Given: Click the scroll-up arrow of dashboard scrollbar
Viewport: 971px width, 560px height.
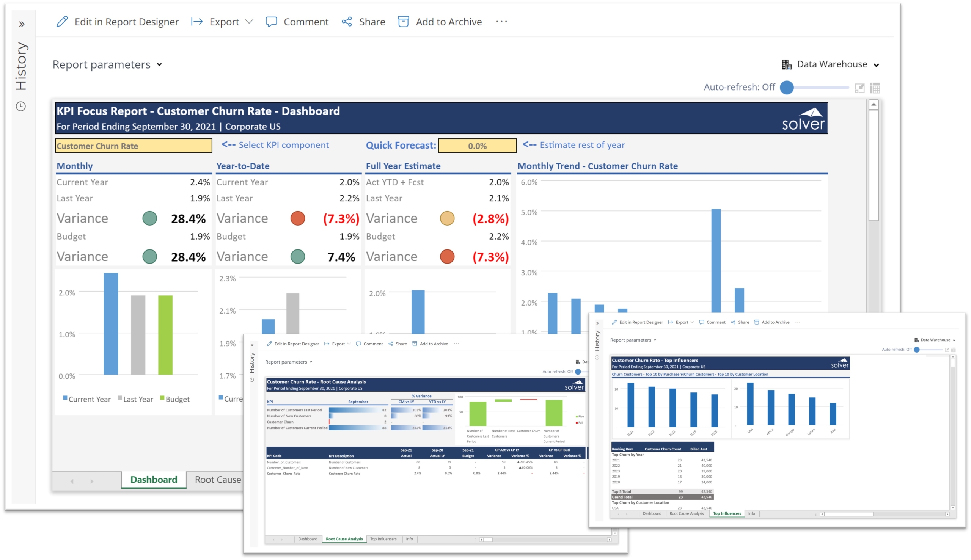Looking at the screenshot, I should pos(874,105).
